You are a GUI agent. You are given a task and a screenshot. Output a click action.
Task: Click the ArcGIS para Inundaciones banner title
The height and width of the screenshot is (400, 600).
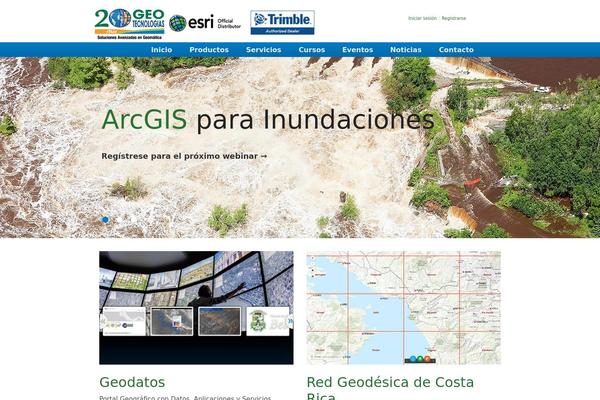click(268, 120)
